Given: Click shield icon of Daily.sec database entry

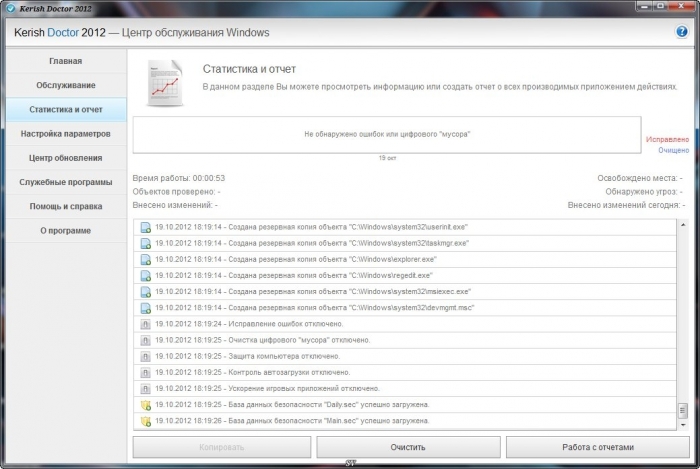Looking at the screenshot, I should tap(145, 405).
